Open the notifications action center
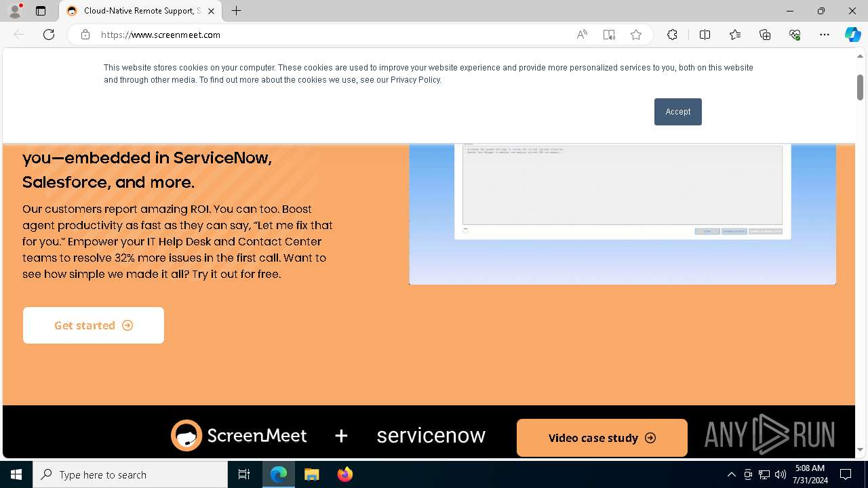 tap(846, 474)
